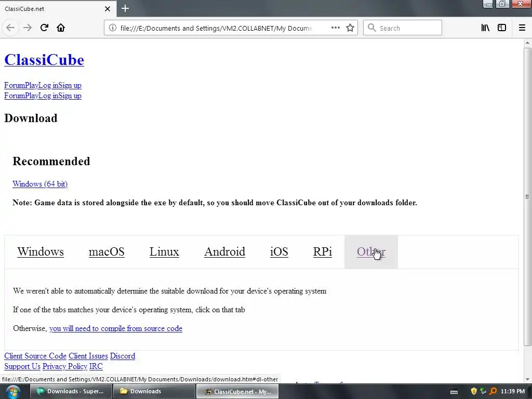Go forward with the forward arrow
532x399 pixels.
pos(28,28)
